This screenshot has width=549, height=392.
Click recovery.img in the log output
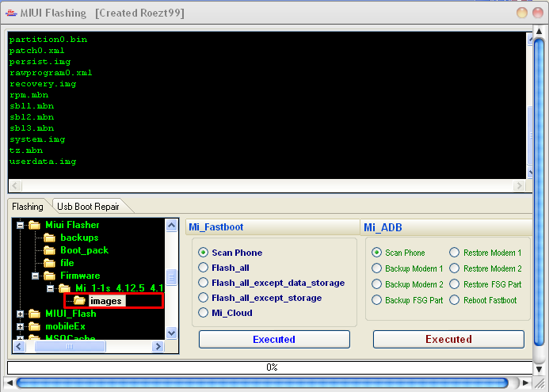(43, 84)
